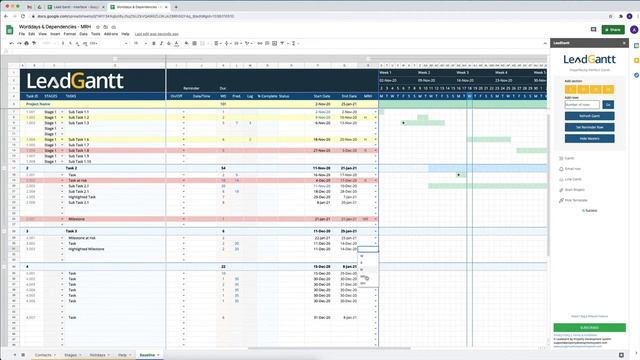This screenshot has width=640, height=360.
Task: Click the Insert link icon
Action: 260,43
